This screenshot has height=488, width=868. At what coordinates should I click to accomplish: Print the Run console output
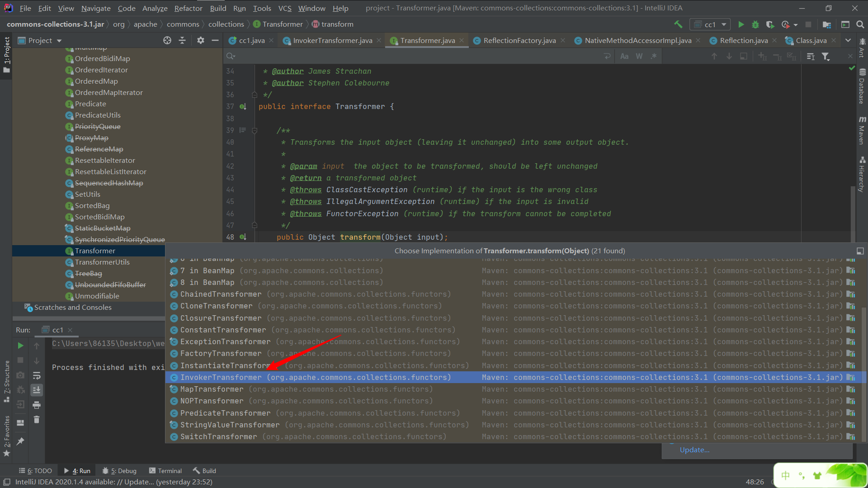(x=37, y=405)
